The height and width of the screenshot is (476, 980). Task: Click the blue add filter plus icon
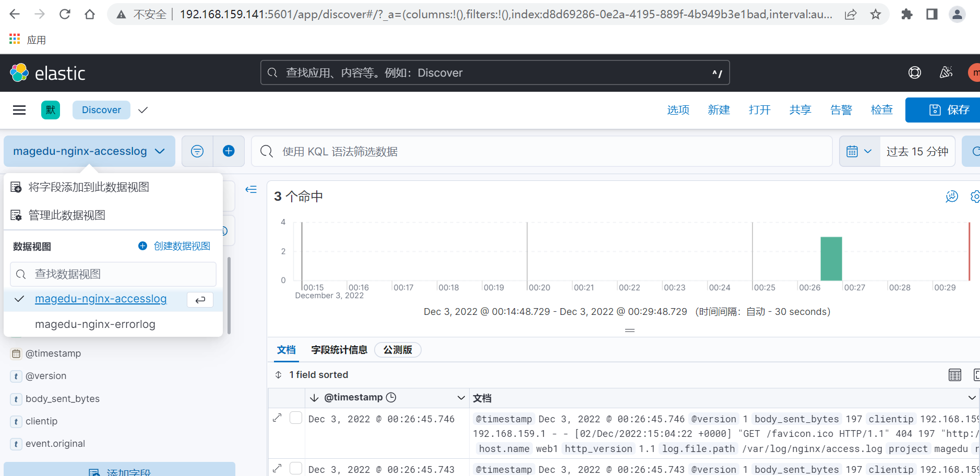pos(229,151)
